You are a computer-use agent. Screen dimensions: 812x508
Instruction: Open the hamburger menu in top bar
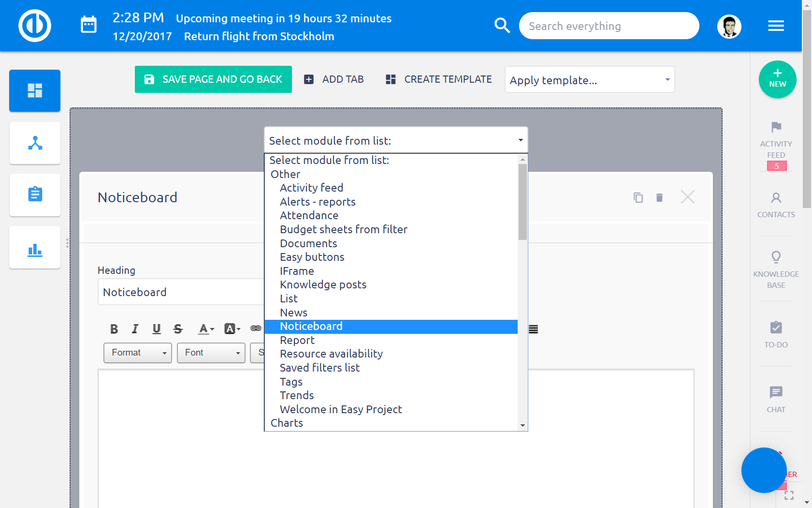coord(776,26)
